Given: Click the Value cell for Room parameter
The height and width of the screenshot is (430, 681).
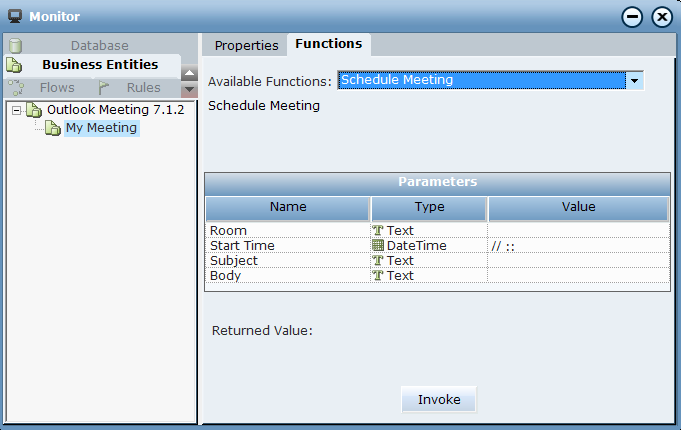Looking at the screenshot, I should coord(578,231).
